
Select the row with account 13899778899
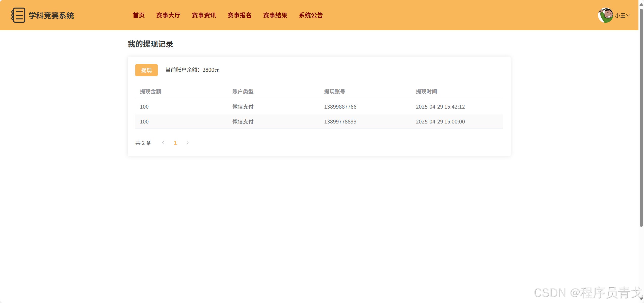pyautogui.click(x=340, y=121)
